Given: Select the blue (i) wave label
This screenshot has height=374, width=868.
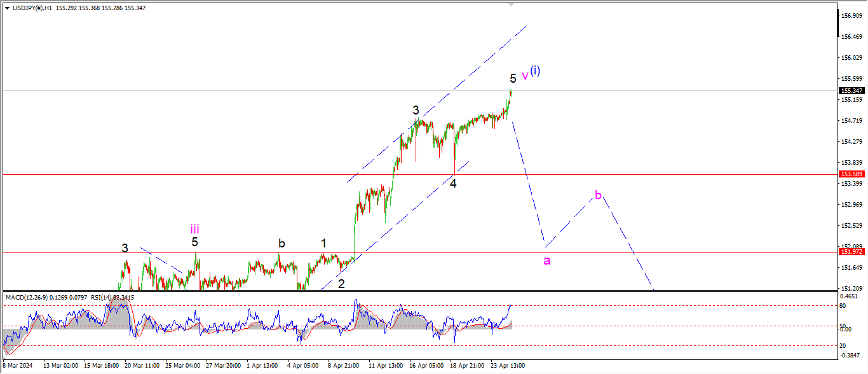Looking at the screenshot, I should tap(536, 71).
